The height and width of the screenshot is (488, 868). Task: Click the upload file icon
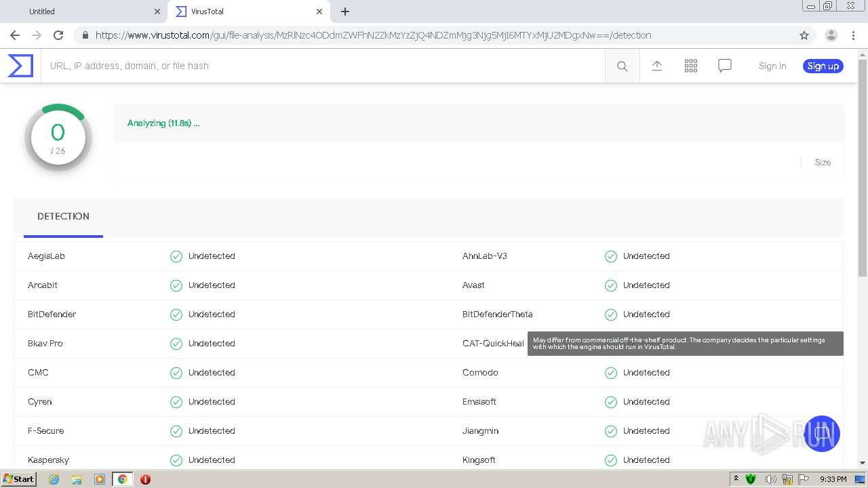[x=656, y=66]
